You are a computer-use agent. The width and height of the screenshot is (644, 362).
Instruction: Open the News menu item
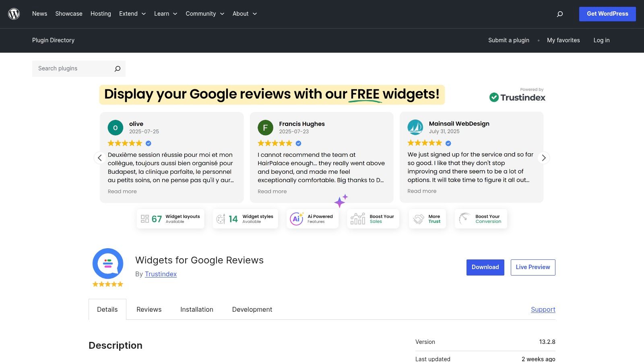click(x=39, y=14)
